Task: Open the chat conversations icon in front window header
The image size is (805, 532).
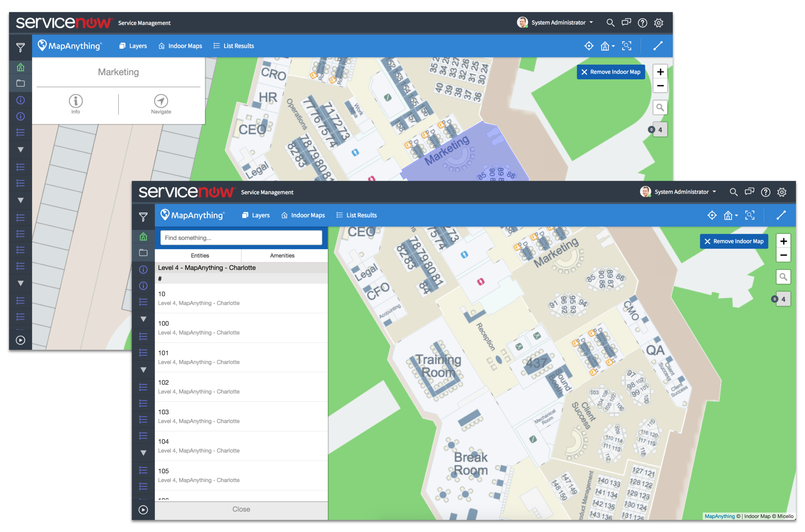Action: [x=749, y=192]
